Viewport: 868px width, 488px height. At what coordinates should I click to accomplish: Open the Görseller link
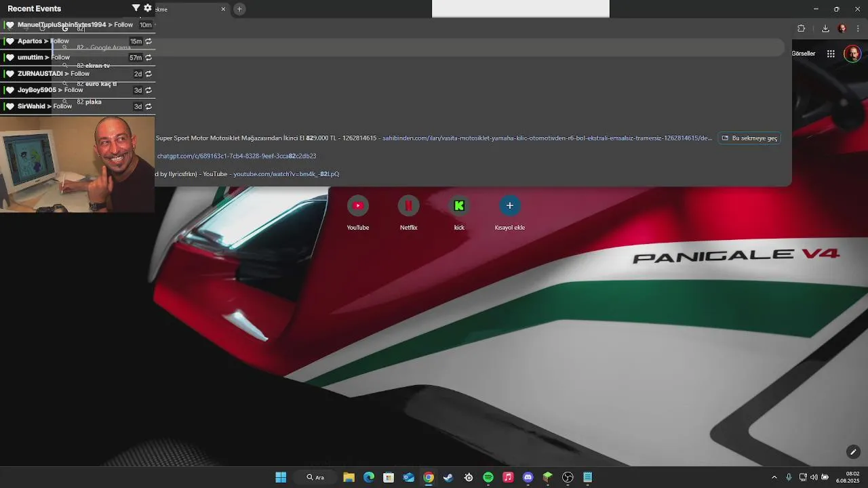coord(804,54)
